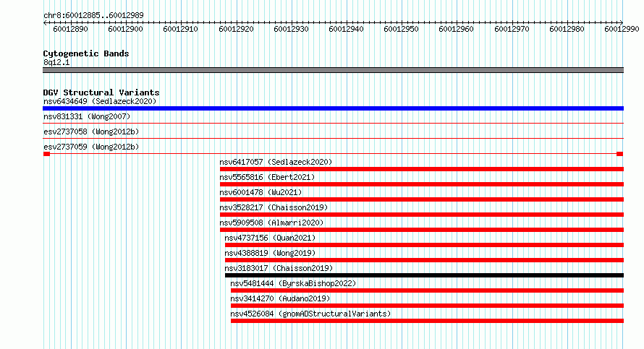Click left red end block of esv2737059
The height and width of the screenshot is (349, 644).
point(46,154)
